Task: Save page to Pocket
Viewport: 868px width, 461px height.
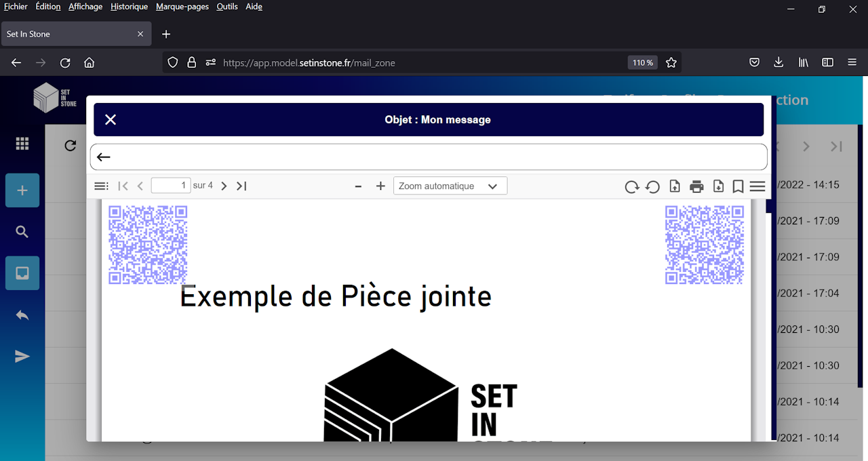Action: click(754, 62)
